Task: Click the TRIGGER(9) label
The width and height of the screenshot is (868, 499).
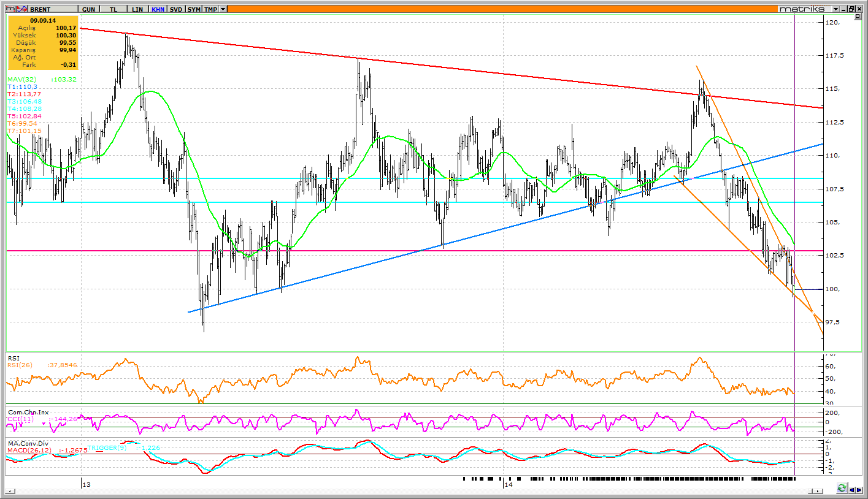Action: 108,448
